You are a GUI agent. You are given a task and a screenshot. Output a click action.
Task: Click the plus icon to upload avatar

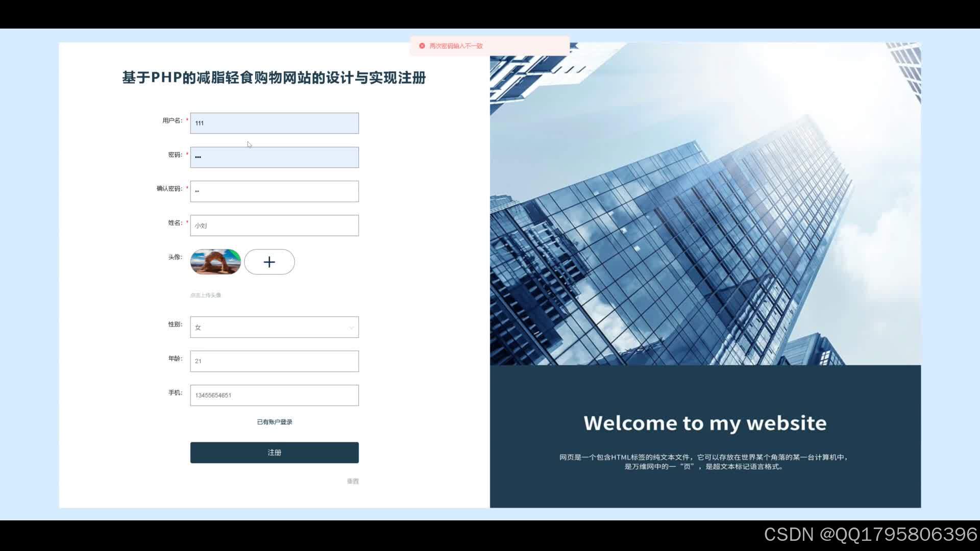tap(269, 262)
